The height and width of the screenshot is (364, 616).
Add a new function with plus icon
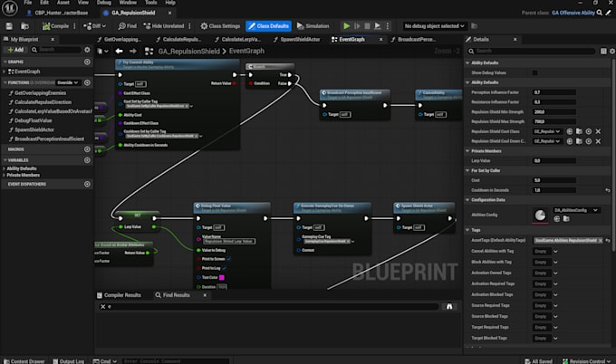coord(87,83)
